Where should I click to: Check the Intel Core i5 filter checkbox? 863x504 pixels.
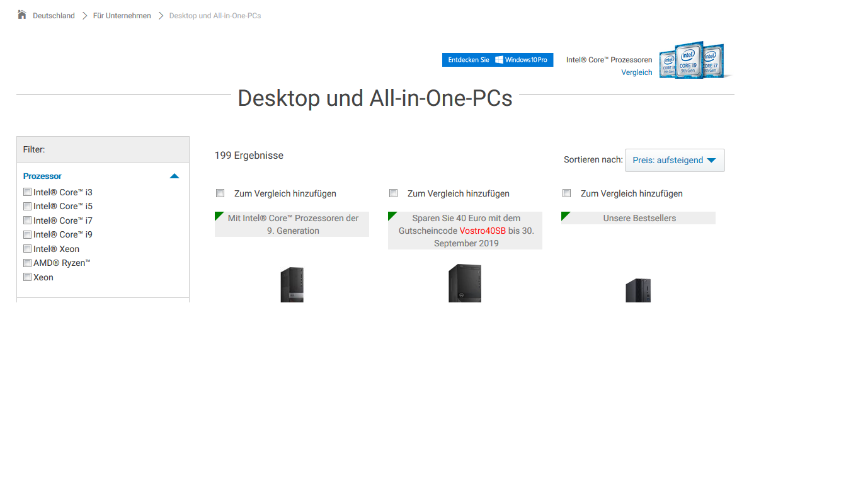coord(27,206)
